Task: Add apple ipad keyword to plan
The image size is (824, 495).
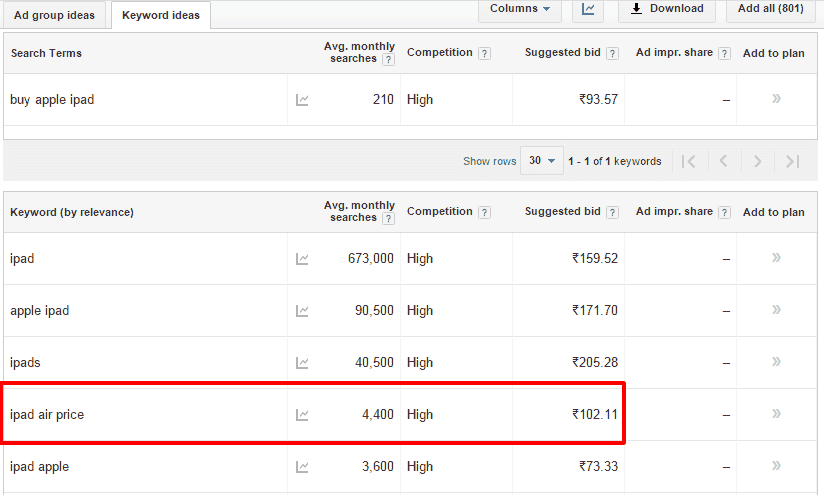Action: (776, 310)
